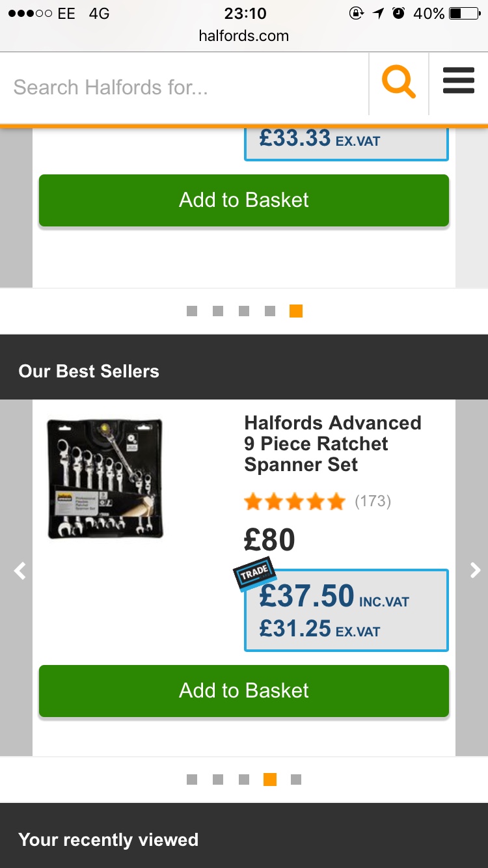Open the hamburger menu
Screen dimensions: 488x868
pyautogui.click(x=458, y=83)
